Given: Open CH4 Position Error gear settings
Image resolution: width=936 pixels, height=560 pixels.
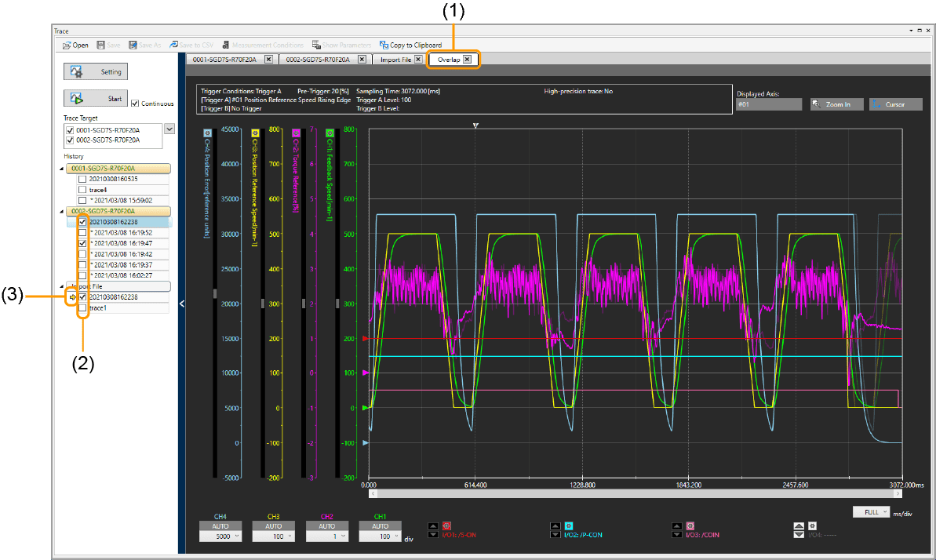Looking at the screenshot, I should point(207,133).
